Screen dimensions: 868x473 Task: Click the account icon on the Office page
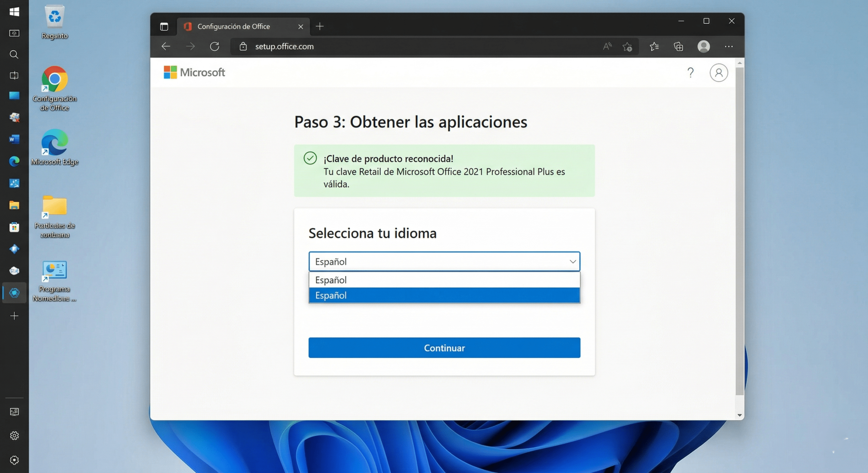[x=719, y=72]
